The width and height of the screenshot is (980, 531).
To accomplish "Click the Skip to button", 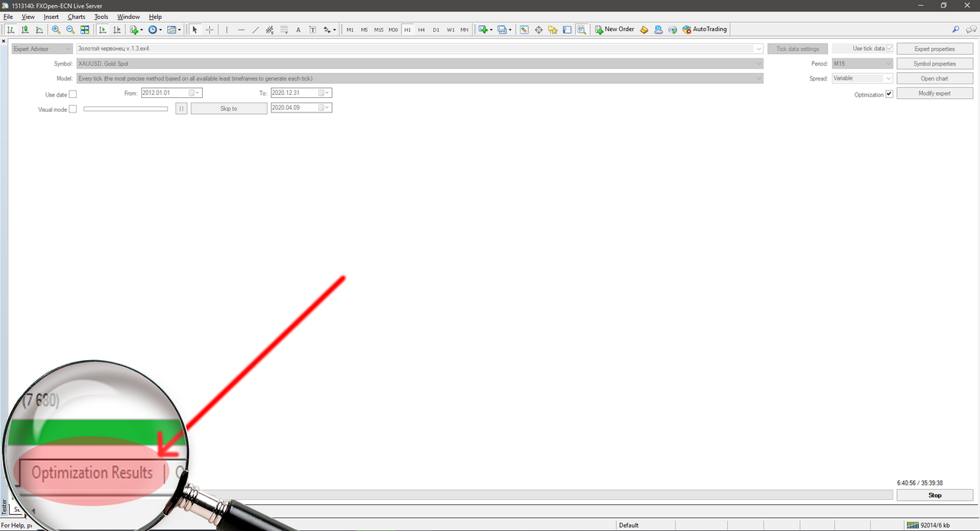I will point(229,109).
